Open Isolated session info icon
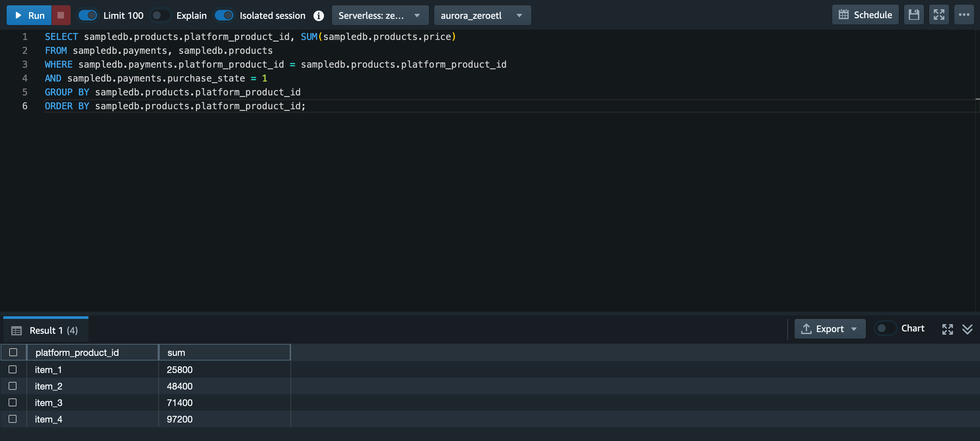Viewport: 980px width, 441px height. point(318,16)
